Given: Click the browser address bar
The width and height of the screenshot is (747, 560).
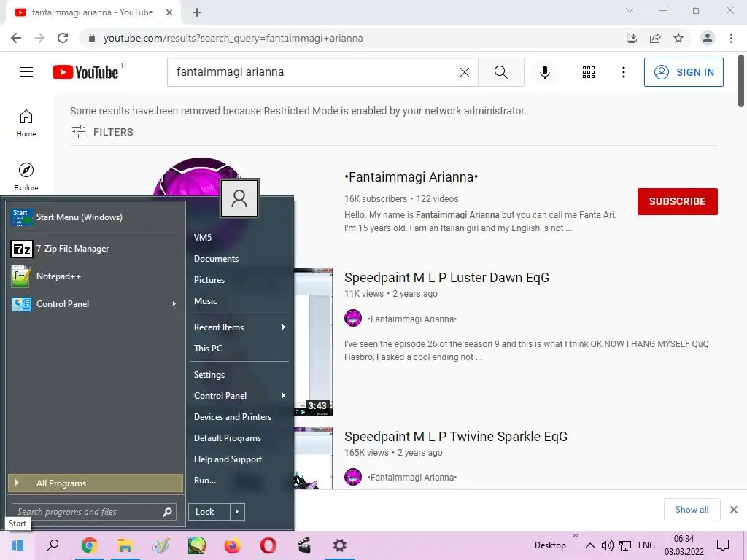Looking at the screenshot, I should point(352,38).
